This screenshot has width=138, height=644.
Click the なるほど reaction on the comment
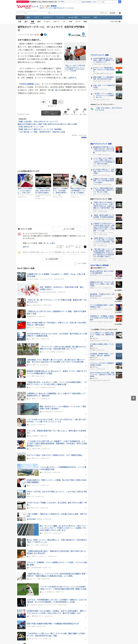(70, 247)
